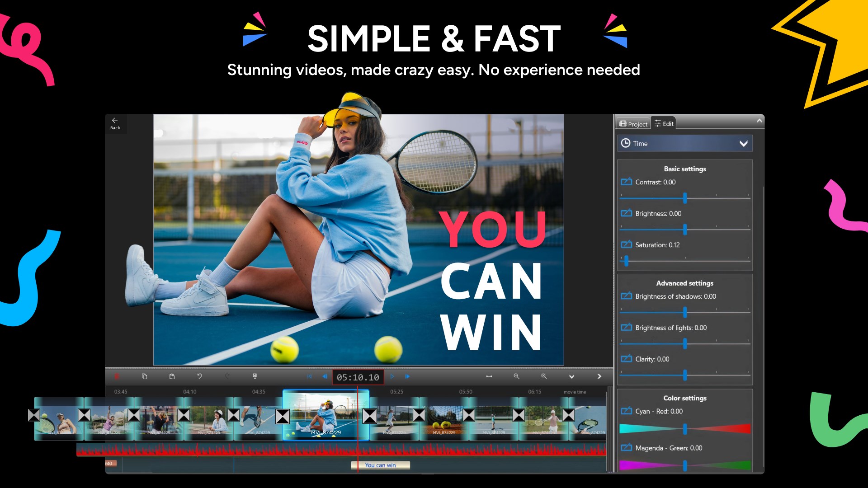
Task: Zoom out of the timeline
Action: pos(516,376)
